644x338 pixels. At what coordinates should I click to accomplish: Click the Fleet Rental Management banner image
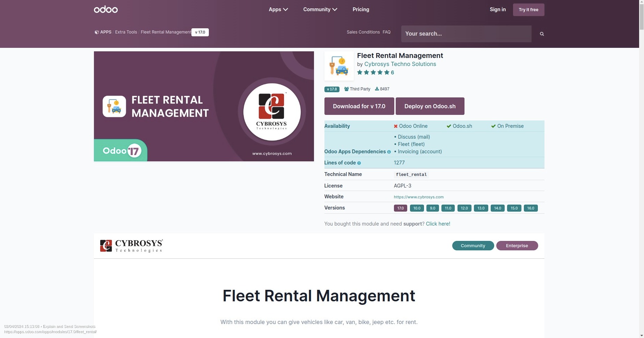pos(204,106)
